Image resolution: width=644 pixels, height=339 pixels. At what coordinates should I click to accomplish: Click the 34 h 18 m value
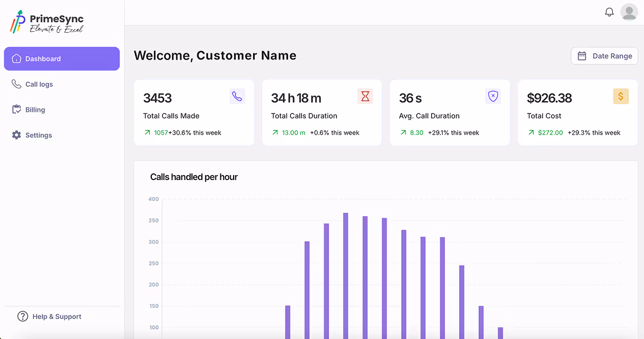296,98
